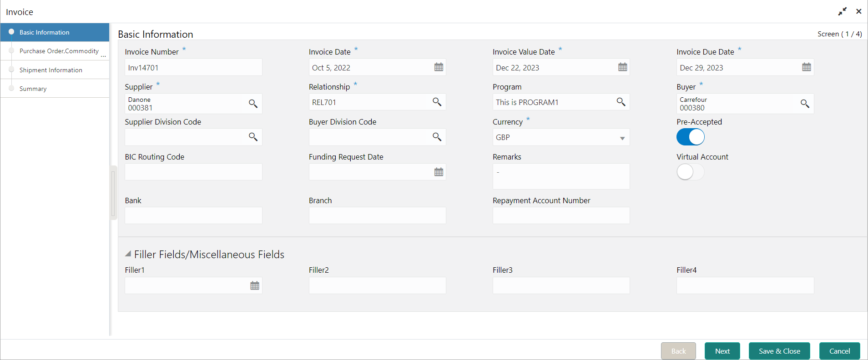Screen dimensions: 868x360
Task: Click the Program search magnifier icon
Action: [621, 102]
